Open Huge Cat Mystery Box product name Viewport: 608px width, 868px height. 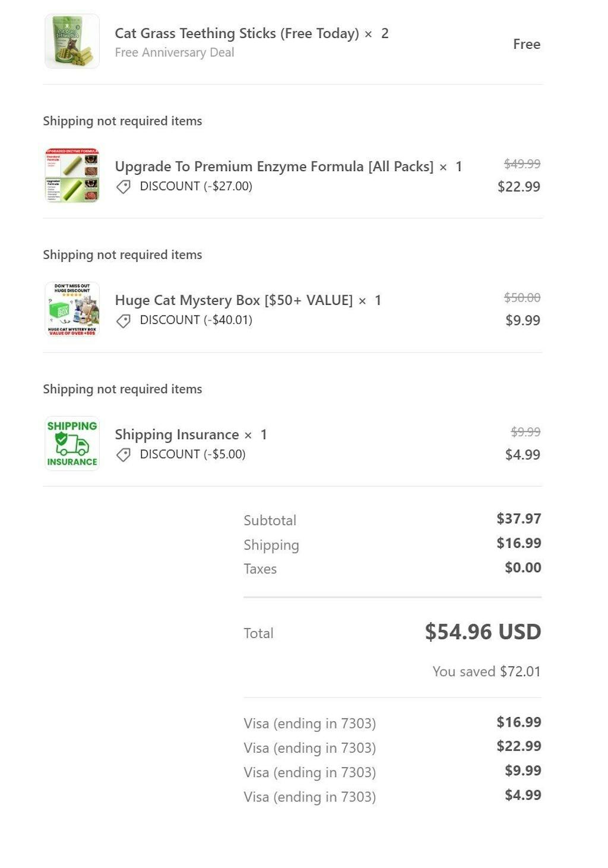(233, 300)
